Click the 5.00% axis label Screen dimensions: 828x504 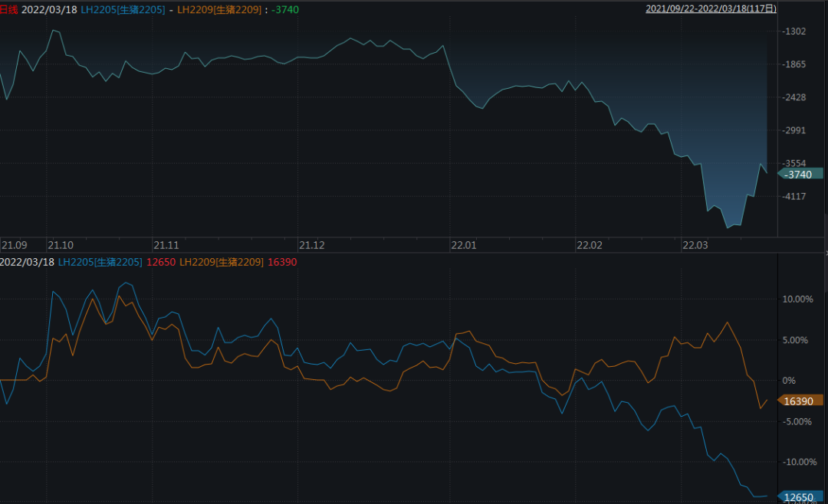tap(795, 340)
